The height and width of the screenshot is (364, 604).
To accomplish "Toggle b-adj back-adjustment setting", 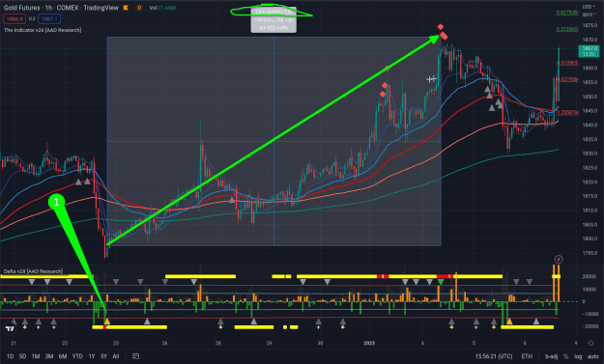I will click(x=551, y=356).
